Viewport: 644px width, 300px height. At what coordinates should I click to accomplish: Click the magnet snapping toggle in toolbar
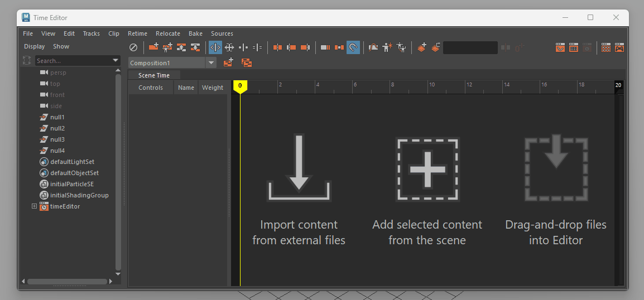point(353,48)
